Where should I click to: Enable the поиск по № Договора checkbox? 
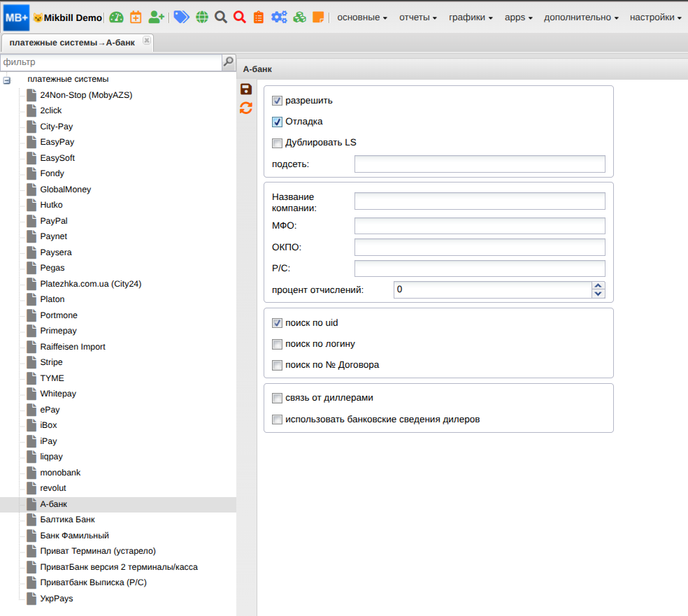click(277, 365)
